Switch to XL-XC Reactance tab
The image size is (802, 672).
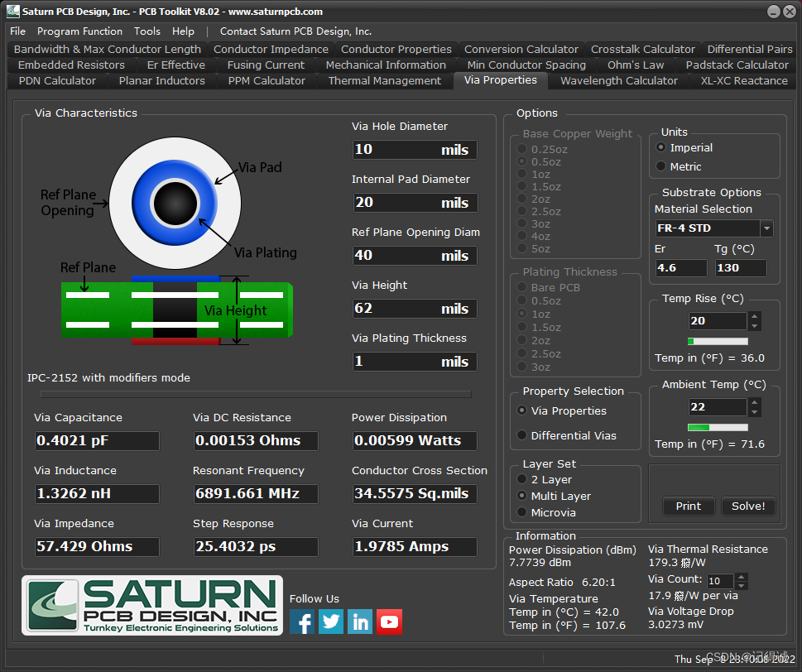click(x=744, y=81)
